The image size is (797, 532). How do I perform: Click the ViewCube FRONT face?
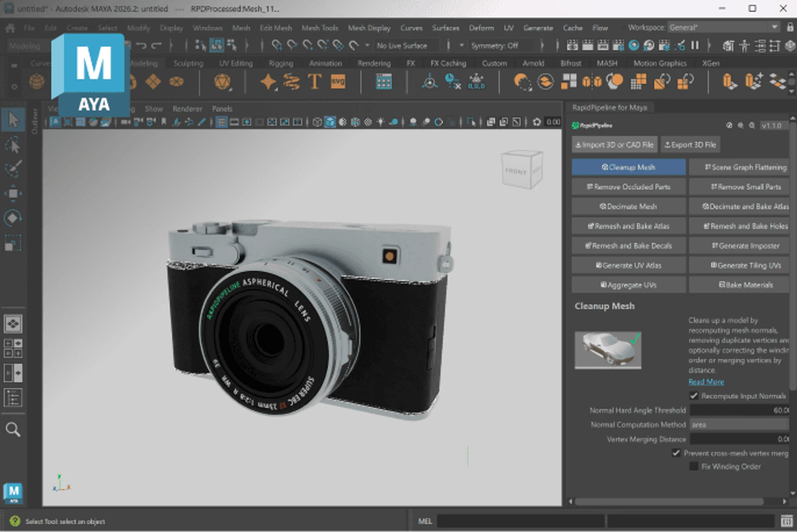click(x=516, y=171)
